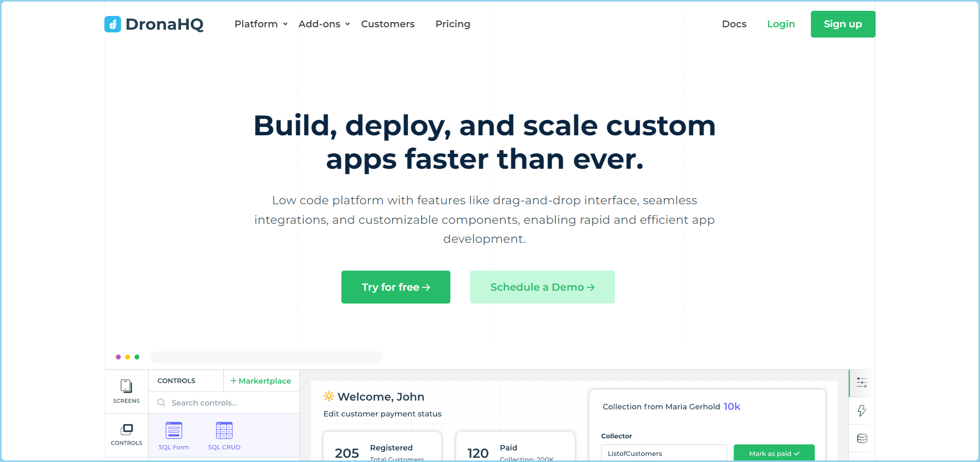This screenshot has width=980, height=462.
Task: Expand the Add-ons dropdown menu
Action: [x=324, y=24]
